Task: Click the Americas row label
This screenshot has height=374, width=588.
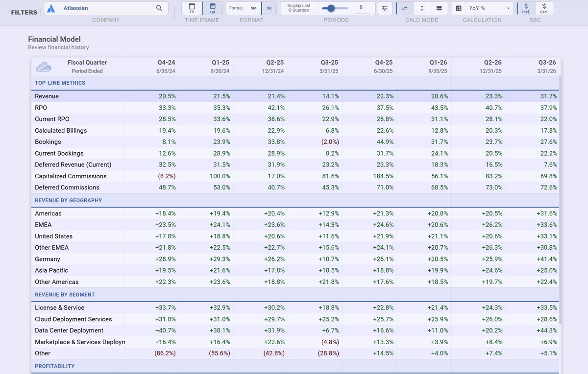Action: pyautogui.click(x=48, y=213)
